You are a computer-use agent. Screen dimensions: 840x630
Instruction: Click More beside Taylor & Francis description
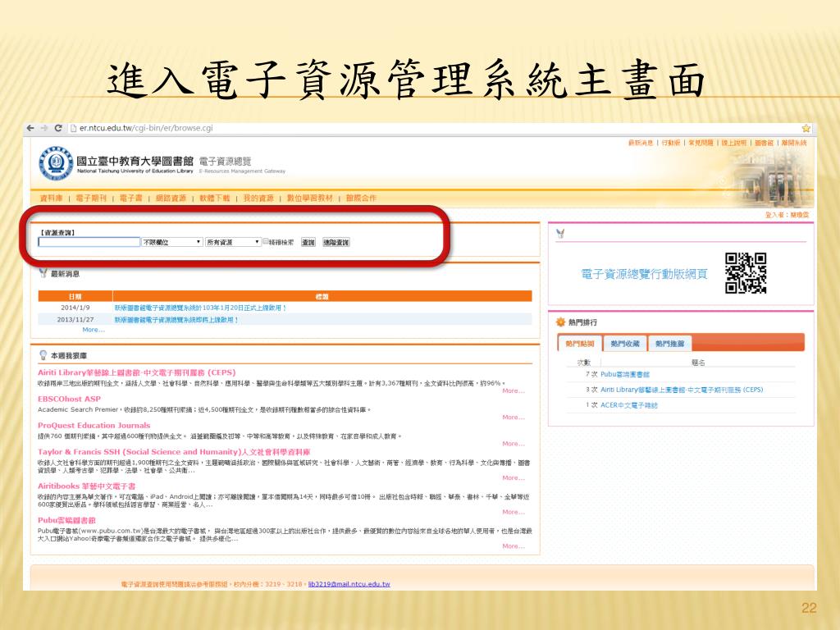(514, 478)
